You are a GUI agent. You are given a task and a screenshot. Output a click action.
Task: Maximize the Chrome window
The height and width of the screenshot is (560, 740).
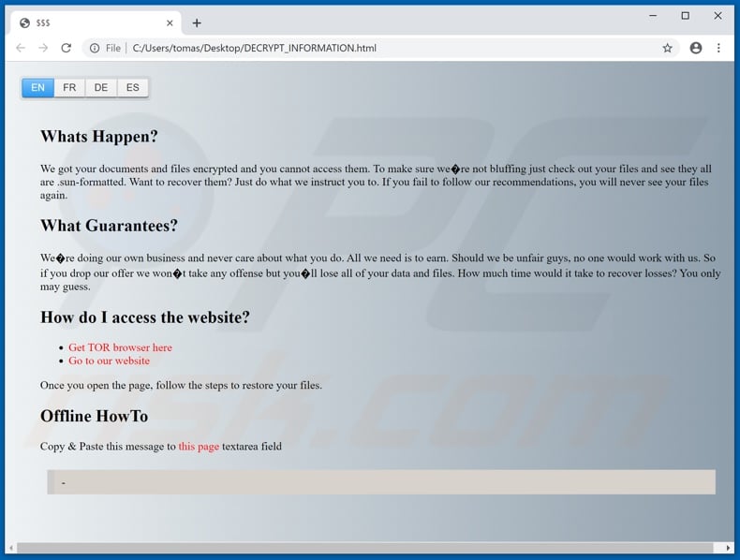686,16
